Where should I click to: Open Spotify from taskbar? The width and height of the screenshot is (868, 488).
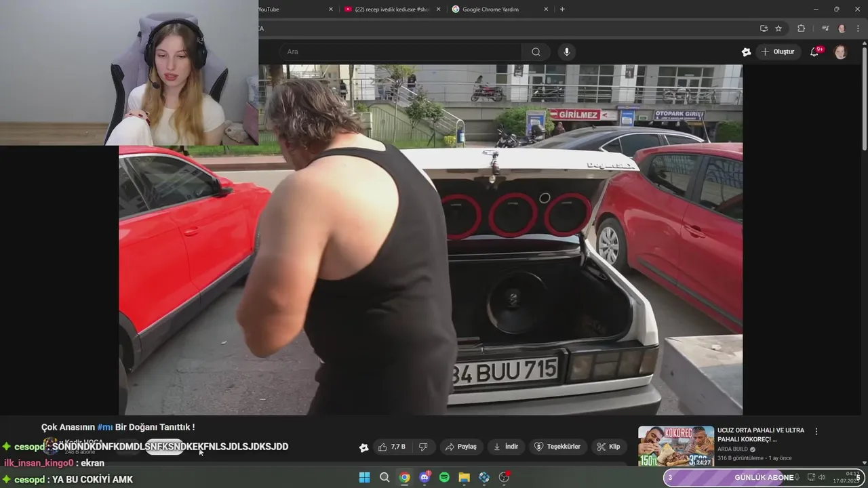click(x=444, y=477)
